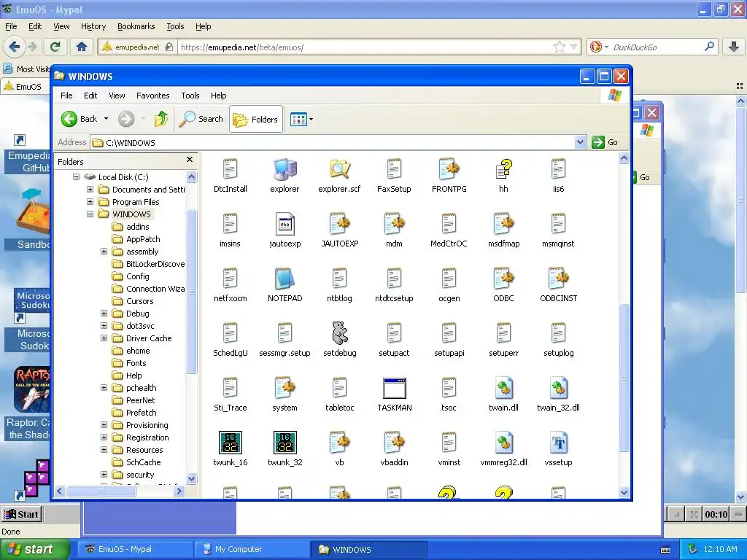Image resolution: width=747 pixels, height=560 pixels.
Task: Close the Folders pane
Action: point(190,159)
